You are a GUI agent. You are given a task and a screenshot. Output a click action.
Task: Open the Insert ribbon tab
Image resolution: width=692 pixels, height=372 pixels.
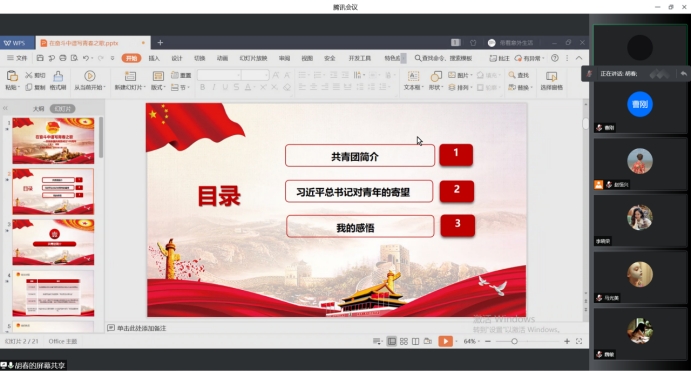(154, 58)
